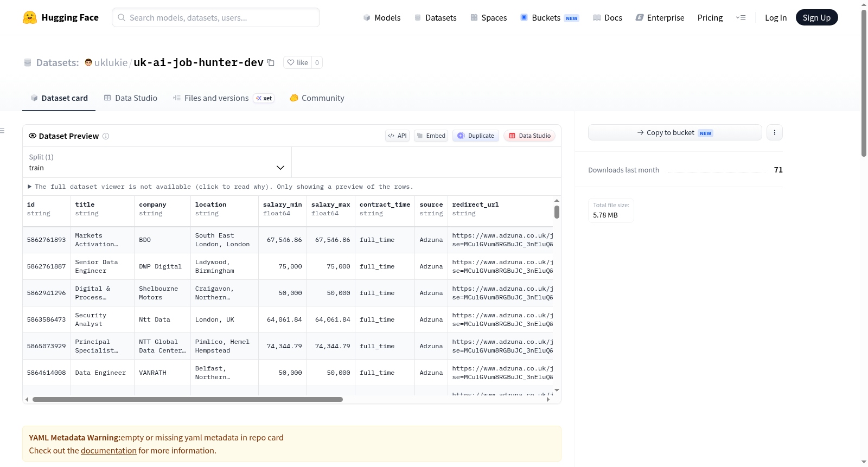The height and width of the screenshot is (467, 868).
Task: Go to the Community tab
Action: [x=317, y=98]
